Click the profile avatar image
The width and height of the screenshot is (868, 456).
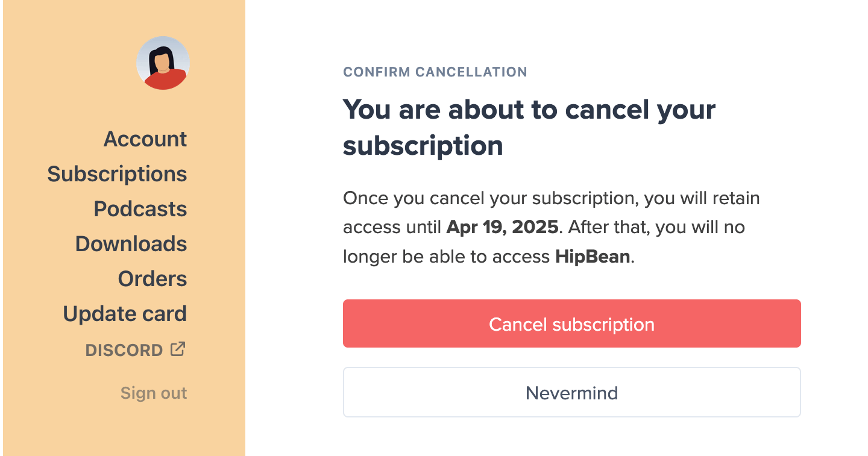163,63
